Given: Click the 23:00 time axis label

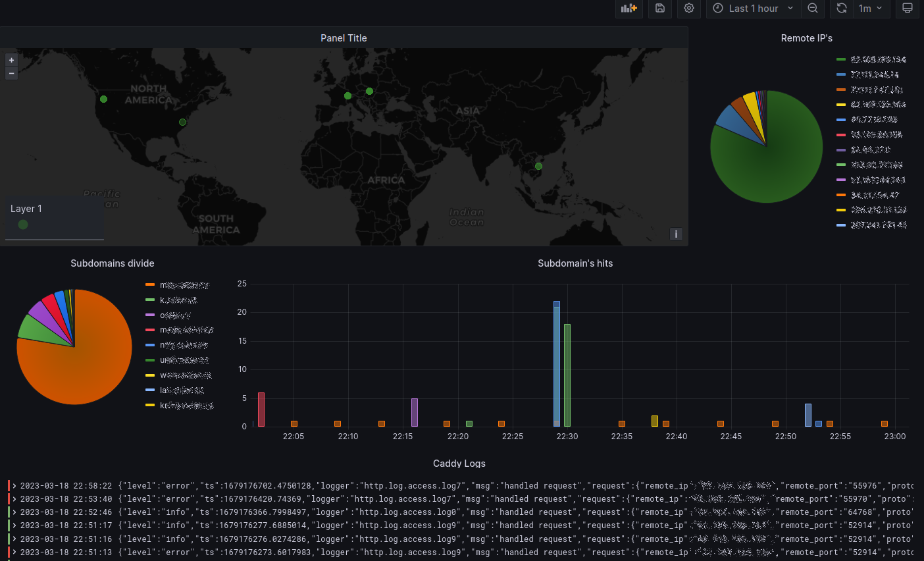Looking at the screenshot, I should 895,437.
